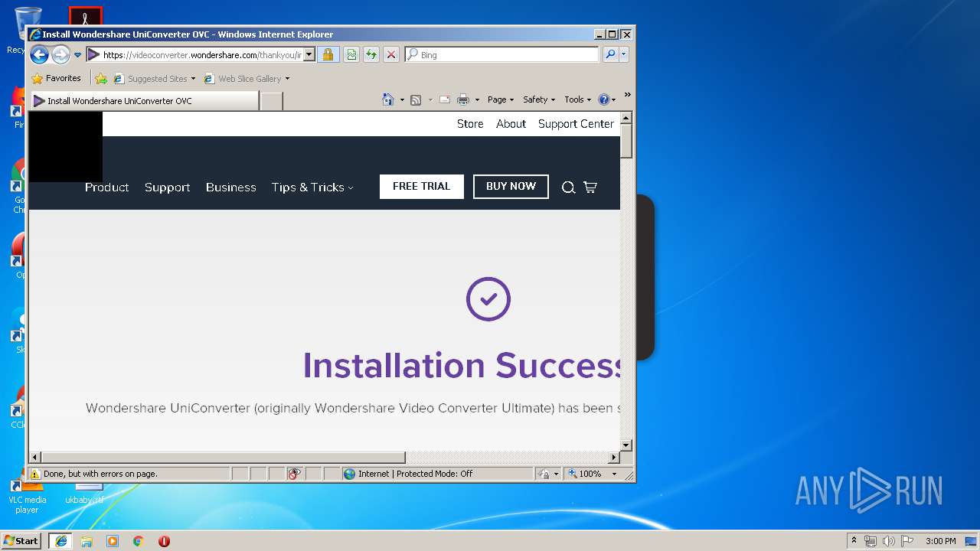Click the Action Center flag icon
This screenshot has width=980, height=551.
906,541
